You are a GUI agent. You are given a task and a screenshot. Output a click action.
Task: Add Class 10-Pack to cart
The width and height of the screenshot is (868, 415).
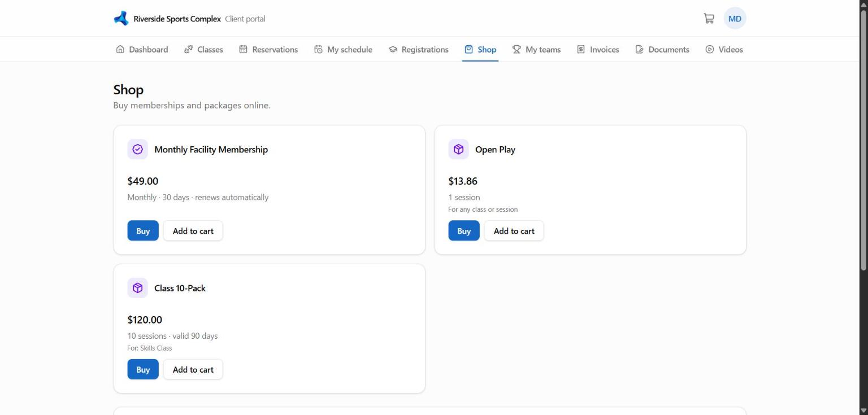click(193, 369)
